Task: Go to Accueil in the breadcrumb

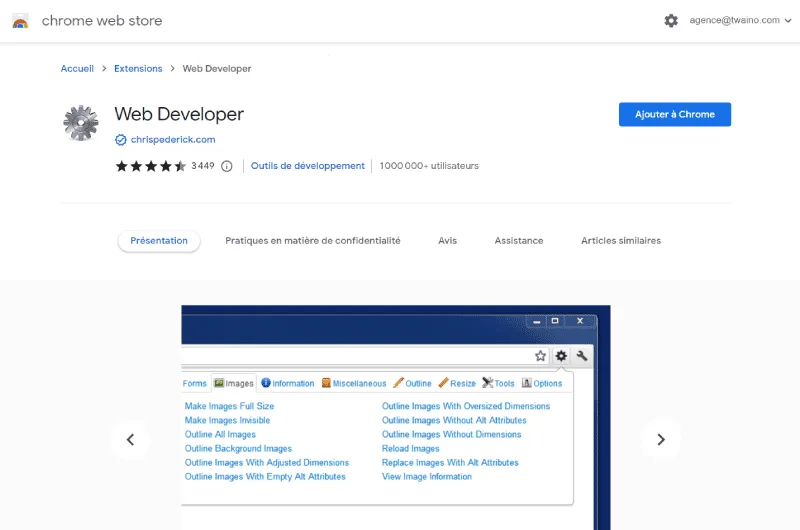Action: click(77, 69)
